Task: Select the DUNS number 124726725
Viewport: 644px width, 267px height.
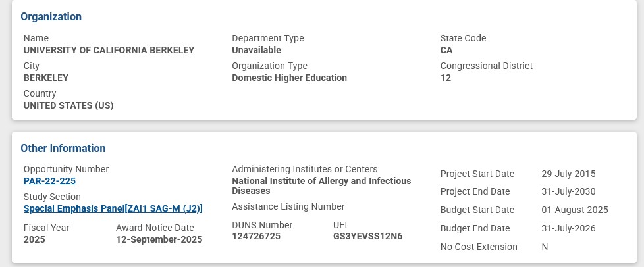Action: (x=256, y=236)
